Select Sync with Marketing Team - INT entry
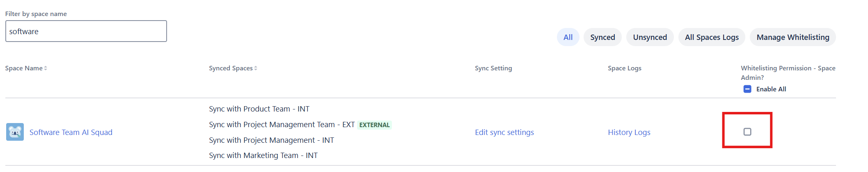 263,156
